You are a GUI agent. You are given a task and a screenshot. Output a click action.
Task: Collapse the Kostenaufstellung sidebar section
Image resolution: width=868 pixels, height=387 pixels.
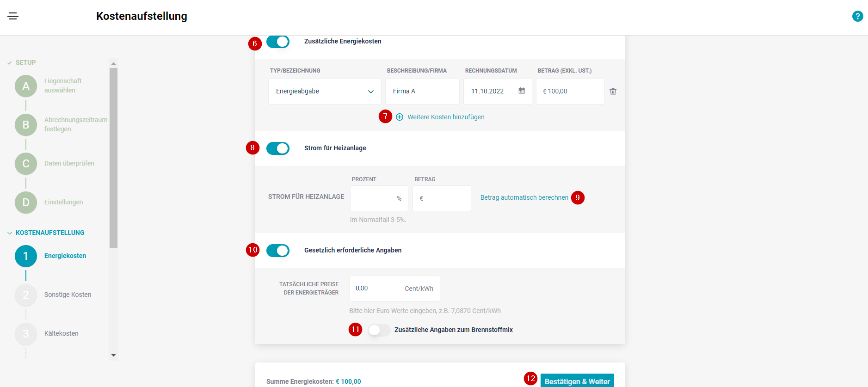pyautogui.click(x=10, y=233)
